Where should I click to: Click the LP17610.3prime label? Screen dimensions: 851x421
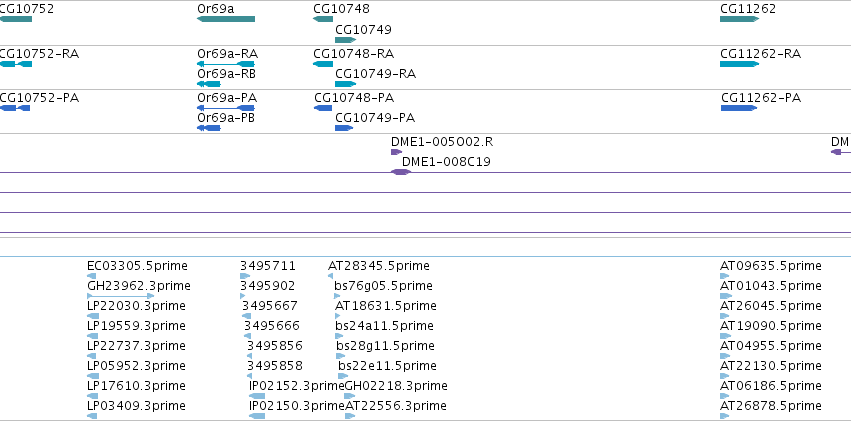[x=136, y=386]
